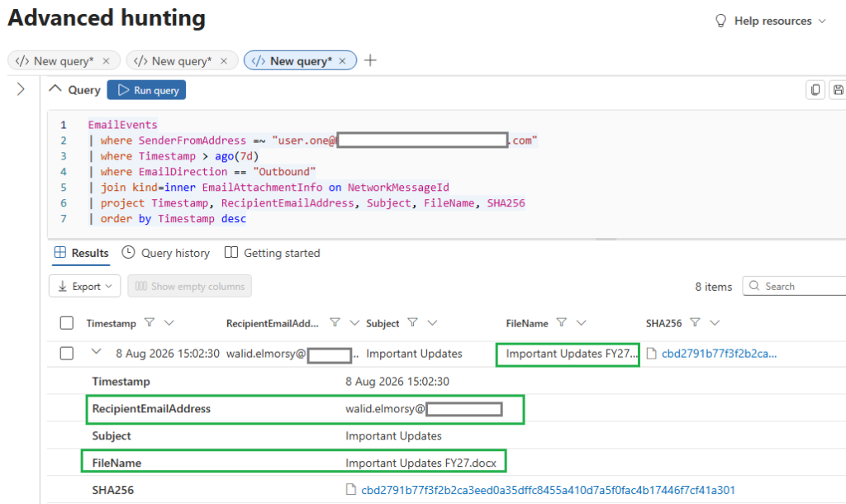The height and width of the screenshot is (504, 846).
Task: Filter the Timestamp column
Action: 150,323
